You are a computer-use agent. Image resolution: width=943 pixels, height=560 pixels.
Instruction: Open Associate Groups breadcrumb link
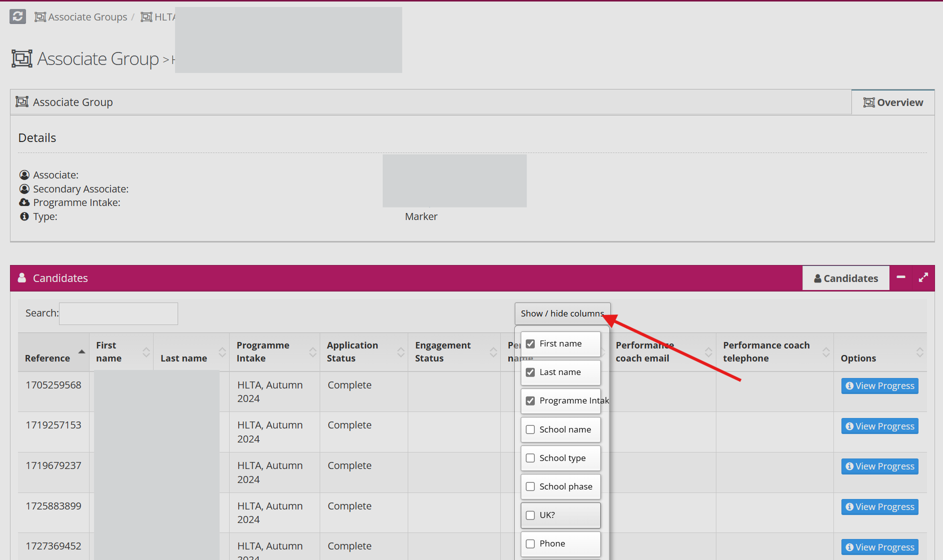(x=81, y=17)
